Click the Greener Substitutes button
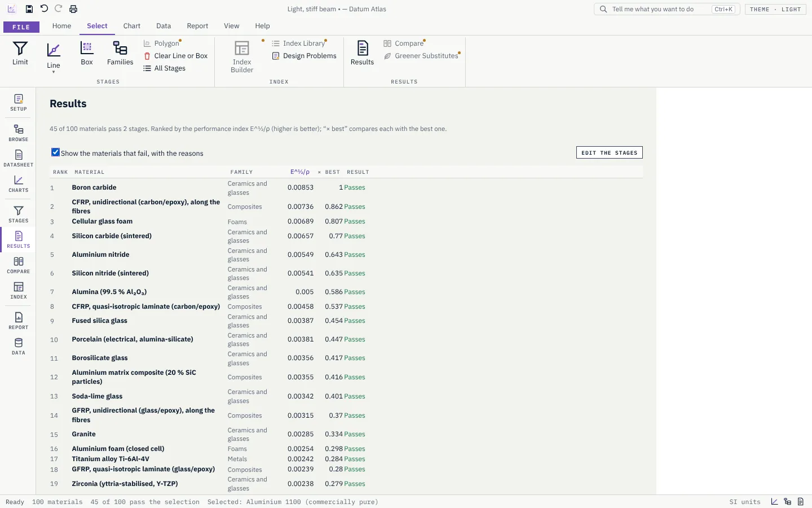This screenshot has width=812, height=508. coord(421,56)
